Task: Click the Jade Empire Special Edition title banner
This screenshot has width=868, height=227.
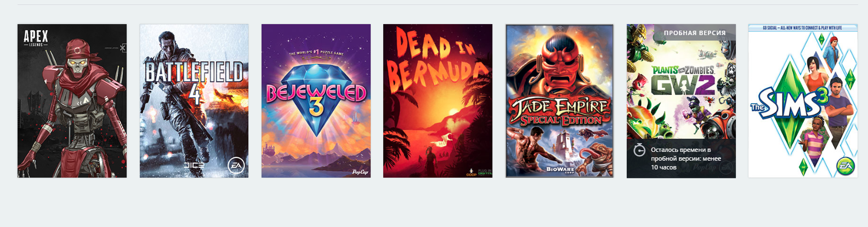Action: [x=559, y=112]
